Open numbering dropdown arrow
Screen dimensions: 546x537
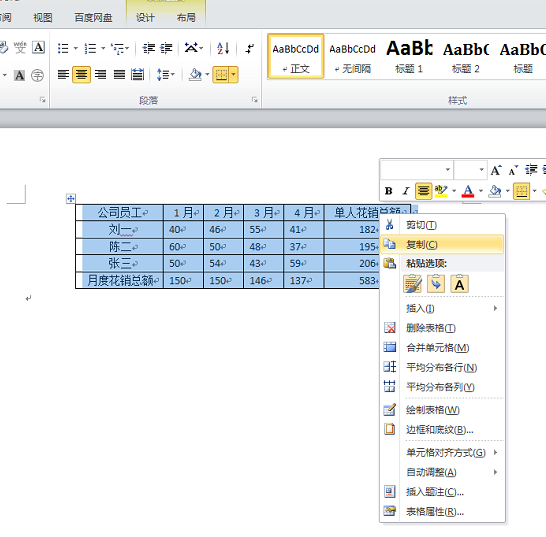(103, 48)
